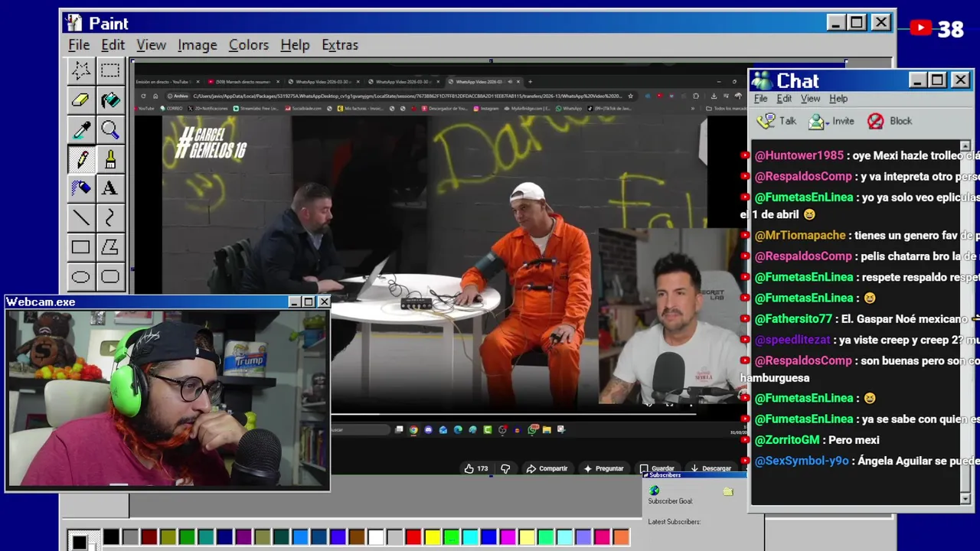The image size is (980, 551).
Task: Select the Rectangle shape tool
Action: 80,247
